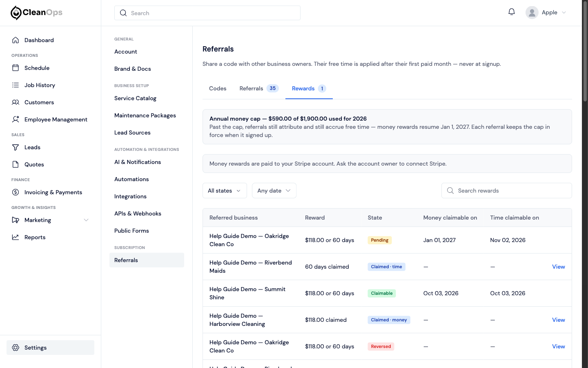
Task: Click the Job History list icon
Action: [16, 85]
